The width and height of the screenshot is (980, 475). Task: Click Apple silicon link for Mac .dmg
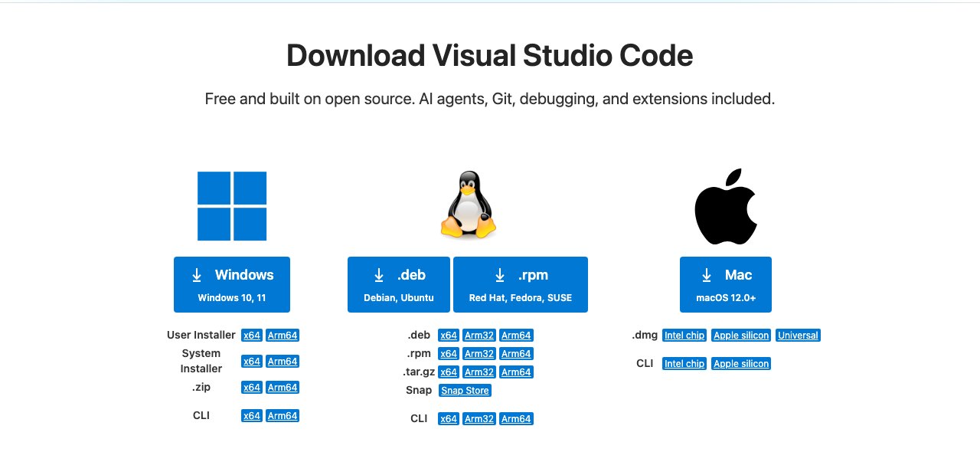(x=741, y=335)
